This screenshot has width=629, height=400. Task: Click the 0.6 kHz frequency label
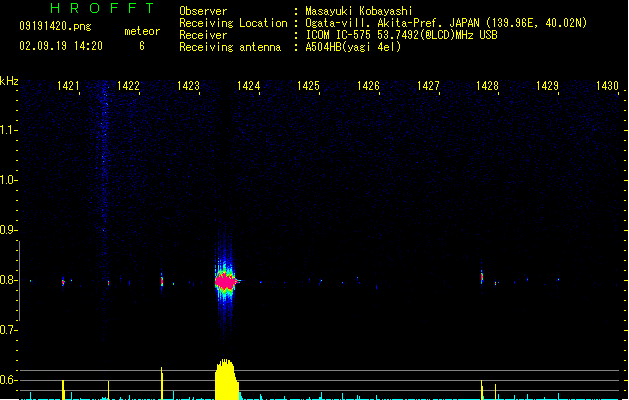click(x=8, y=380)
